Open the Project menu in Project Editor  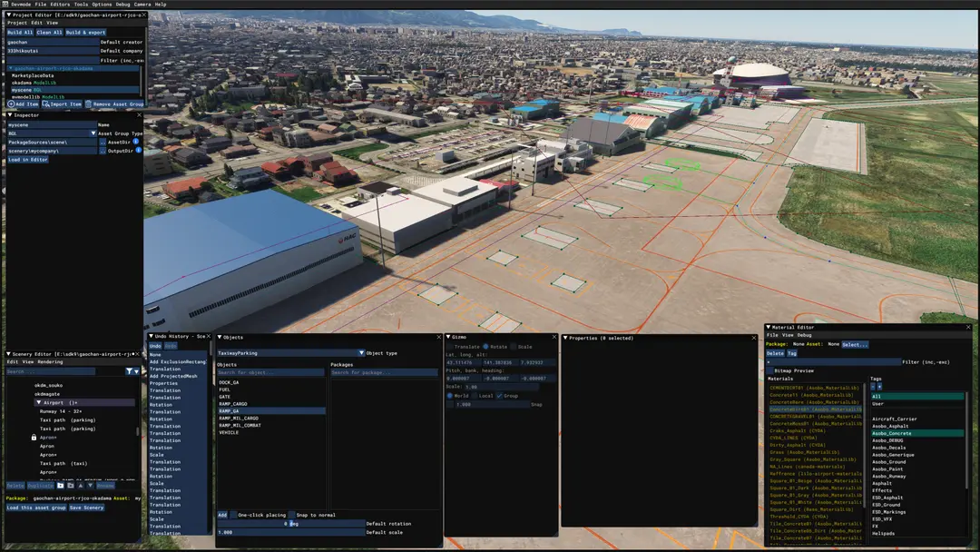point(17,23)
